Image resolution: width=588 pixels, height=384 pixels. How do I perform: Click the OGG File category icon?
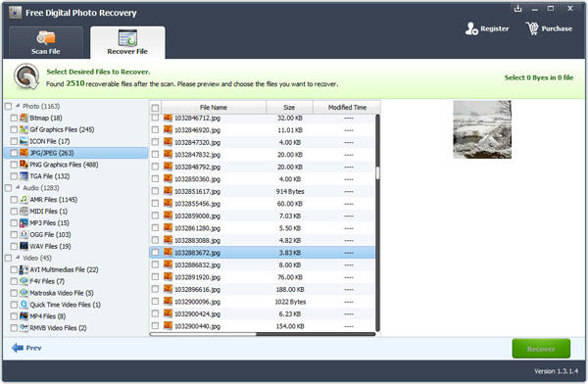click(x=24, y=234)
